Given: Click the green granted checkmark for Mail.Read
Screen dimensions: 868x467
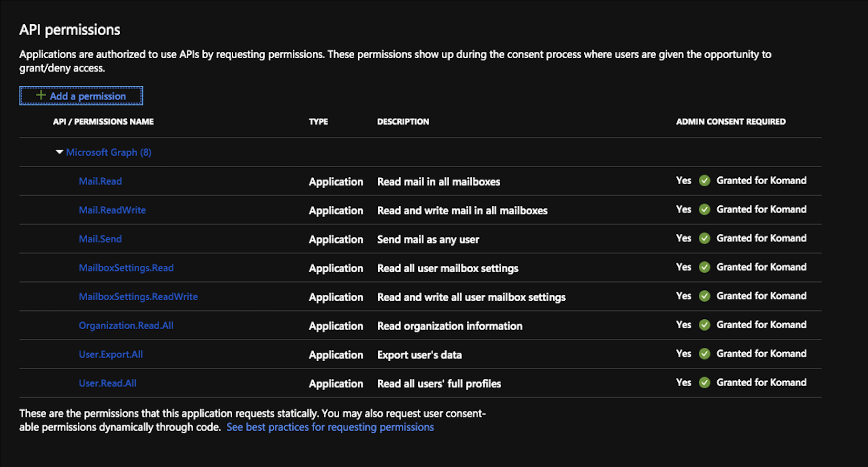Looking at the screenshot, I should (x=704, y=181).
